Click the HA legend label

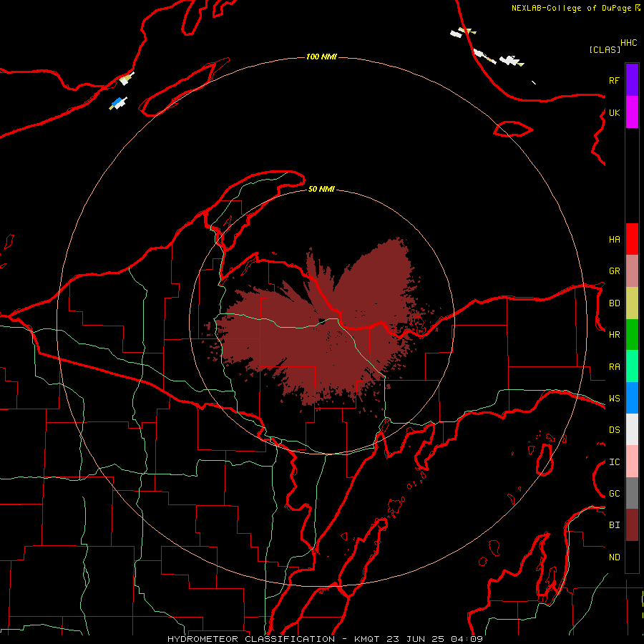pyautogui.click(x=614, y=239)
